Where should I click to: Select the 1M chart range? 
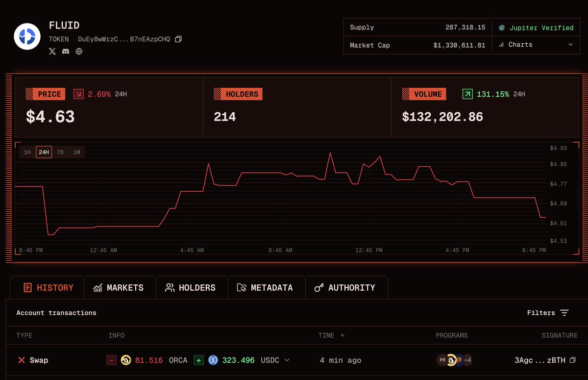(x=76, y=152)
